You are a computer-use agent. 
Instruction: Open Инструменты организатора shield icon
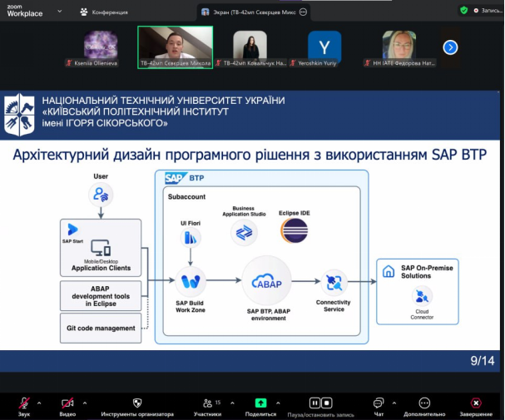(x=137, y=403)
